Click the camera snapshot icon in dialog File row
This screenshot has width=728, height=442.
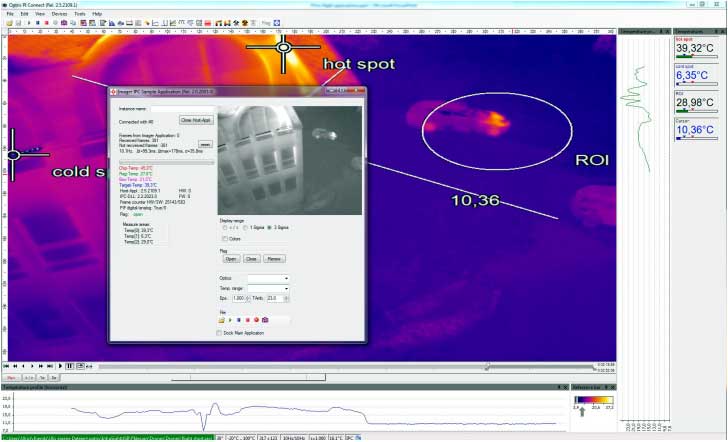pos(265,319)
